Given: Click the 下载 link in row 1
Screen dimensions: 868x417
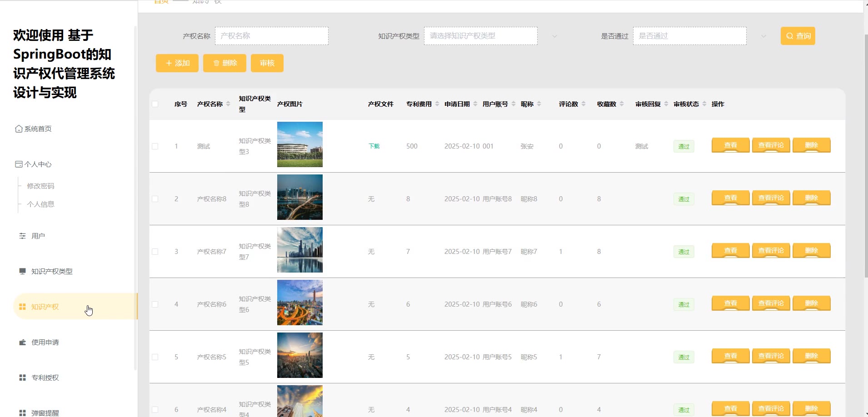Looking at the screenshot, I should [x=374, y=146].
